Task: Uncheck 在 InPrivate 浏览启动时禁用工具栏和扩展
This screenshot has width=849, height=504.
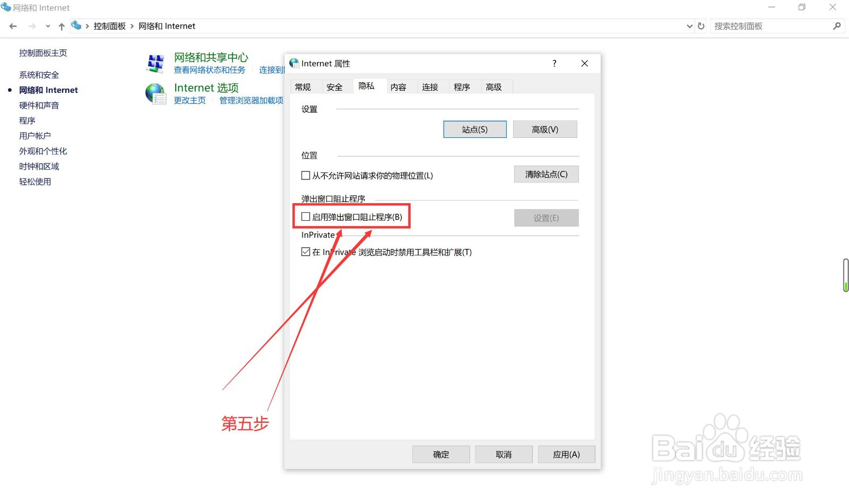Action: click(306, 252)
